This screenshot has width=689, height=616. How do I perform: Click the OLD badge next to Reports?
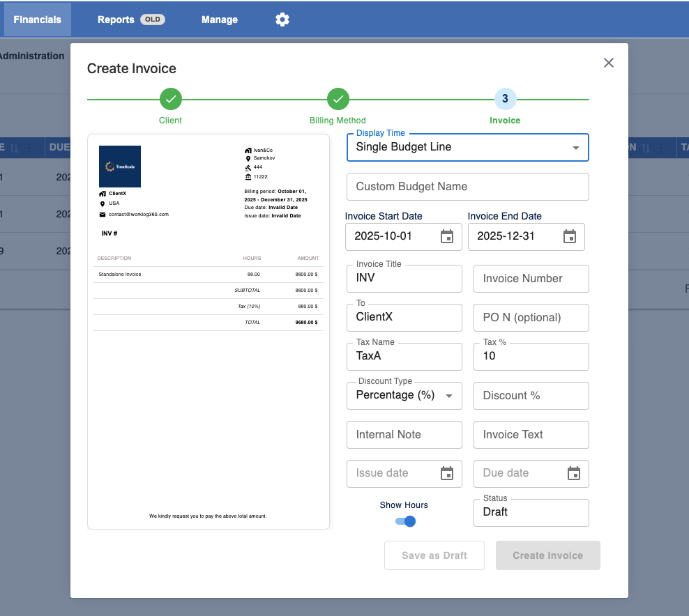(153, 20)
